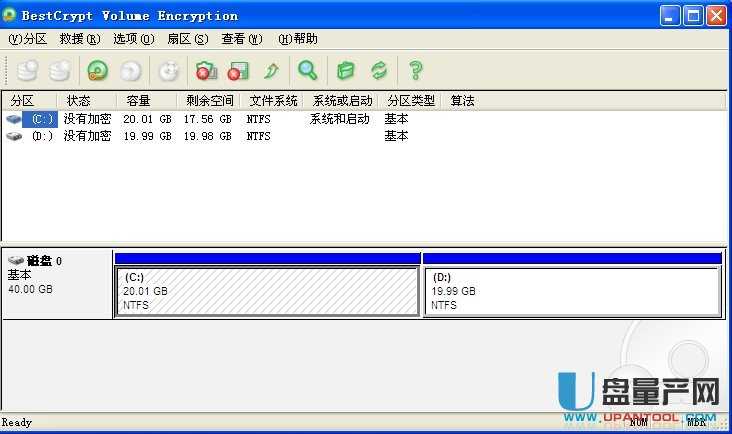Click the NUM status bar indicator
Viewport: 732px width, 434px height.
(x=639, y=422)
